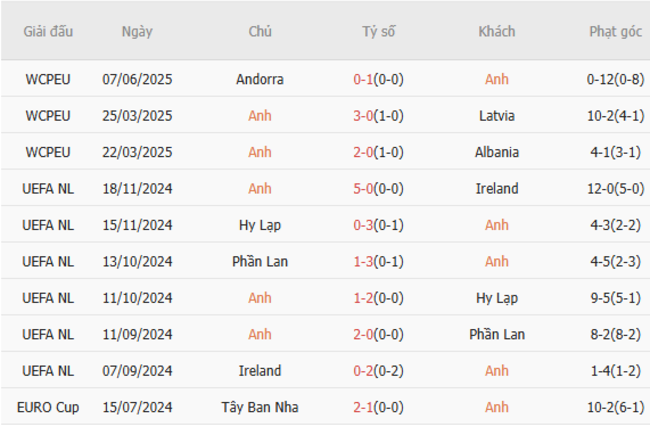Viewport: 650px width, 435px height.
Task: Select the EURO Cup league label
Action: tap(48, 408)
